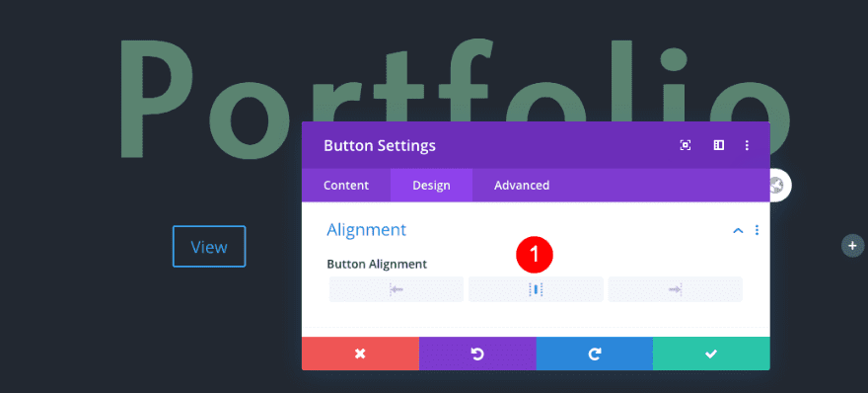Select center button alignment
This screenshot has height=393, width=868.
536,289
